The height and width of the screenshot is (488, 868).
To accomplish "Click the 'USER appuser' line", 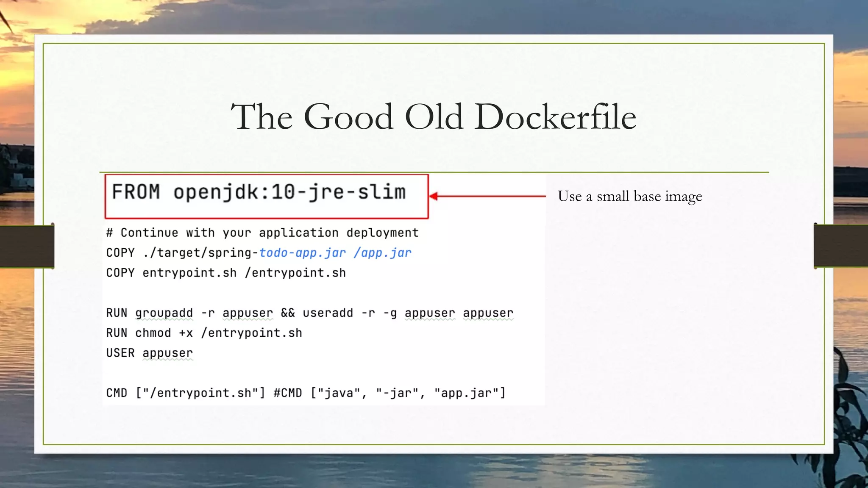I will (x=150, y=353).
